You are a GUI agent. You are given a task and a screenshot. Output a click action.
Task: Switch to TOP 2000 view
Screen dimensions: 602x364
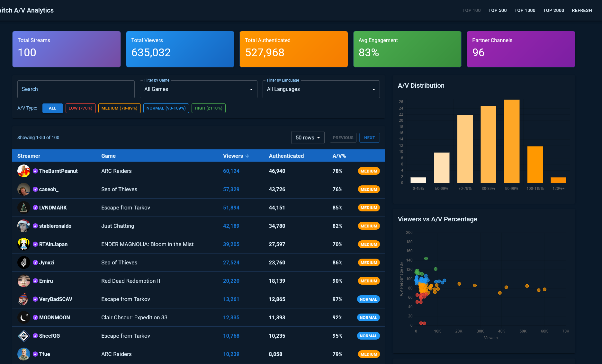point(553,10)
